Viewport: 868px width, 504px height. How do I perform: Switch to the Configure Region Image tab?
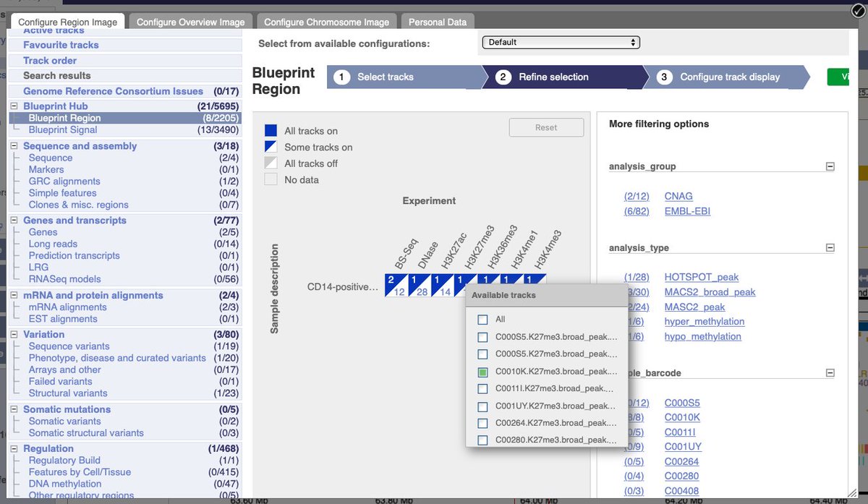[68, 22]
